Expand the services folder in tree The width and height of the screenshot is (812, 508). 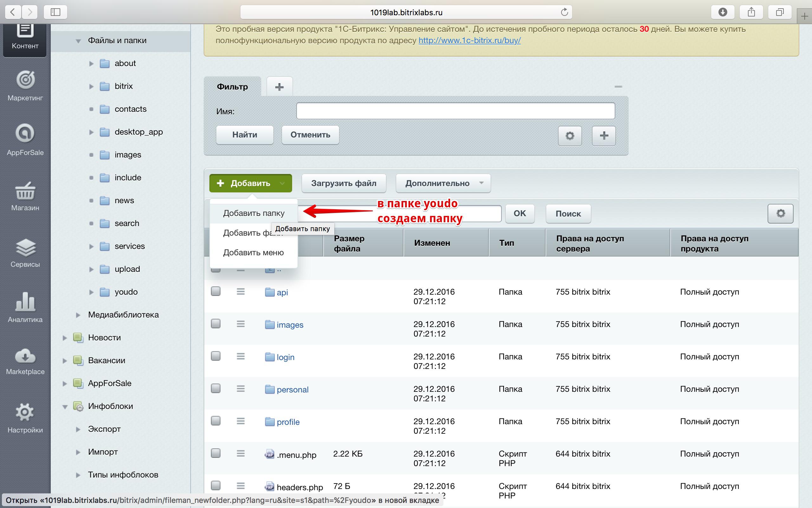coord(91,246)
